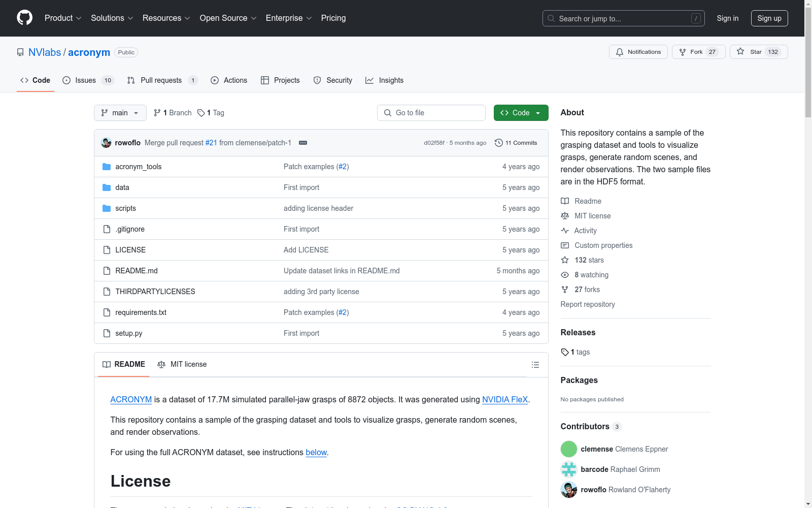Open the Product dropdown menu
The image size is (812, 508).
point(63,18)
